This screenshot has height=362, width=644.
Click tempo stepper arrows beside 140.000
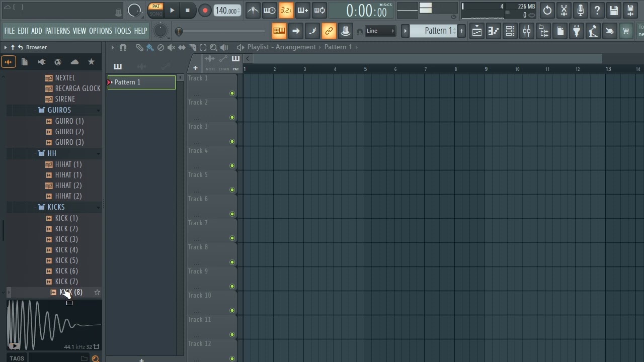(238, 11)
